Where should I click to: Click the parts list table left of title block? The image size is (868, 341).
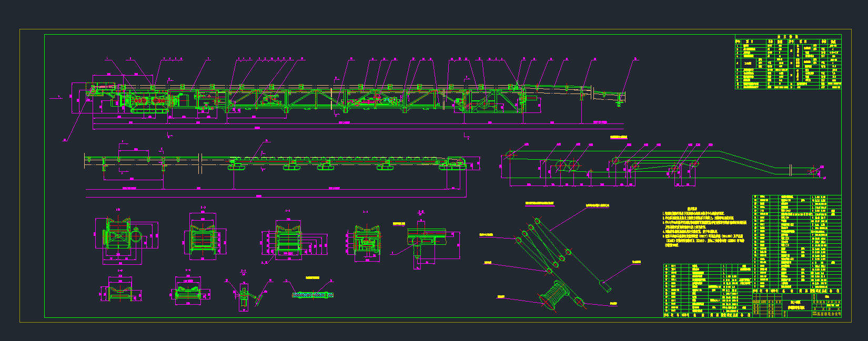(x=708, y=291)
